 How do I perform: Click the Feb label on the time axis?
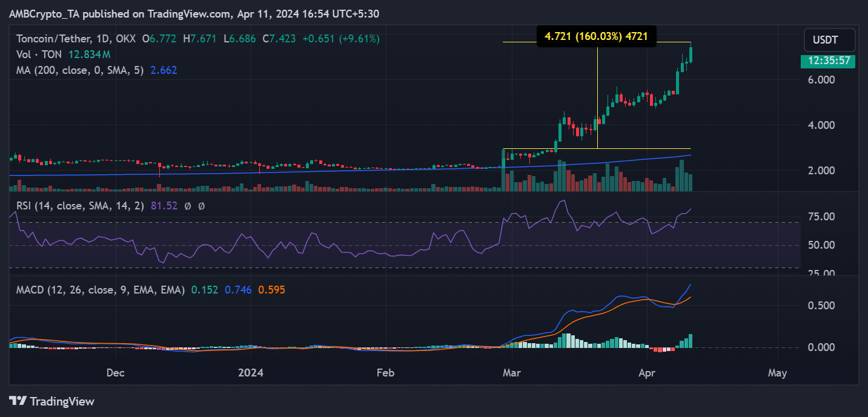pos(385,373)
